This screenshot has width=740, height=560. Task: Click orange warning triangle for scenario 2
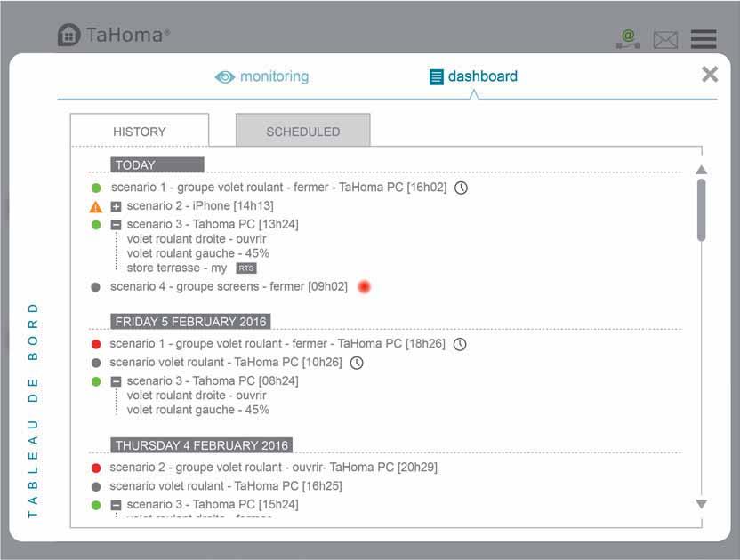pos(96,206)
